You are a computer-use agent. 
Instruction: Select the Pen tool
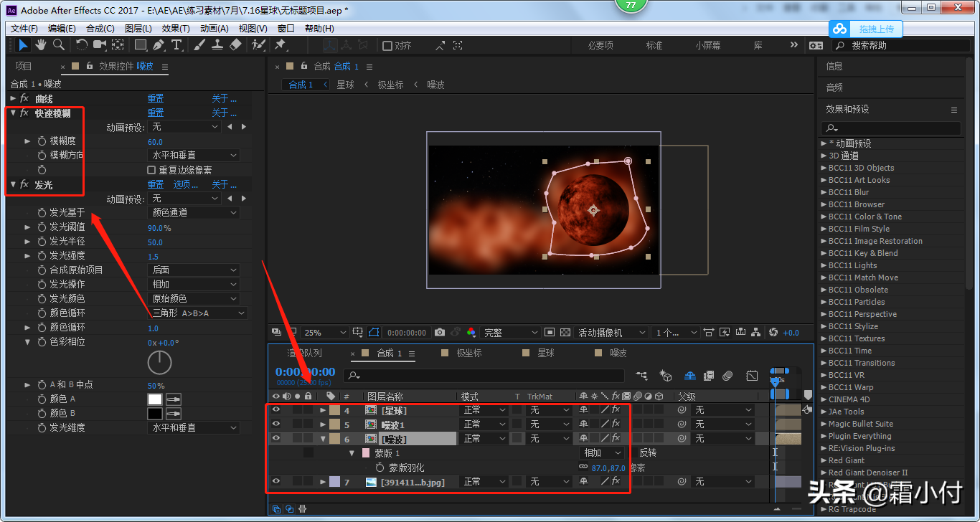(x=158, y=45)
